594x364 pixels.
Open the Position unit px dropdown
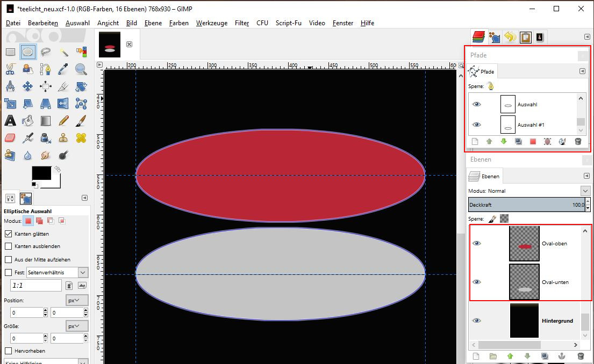[77, 300]
